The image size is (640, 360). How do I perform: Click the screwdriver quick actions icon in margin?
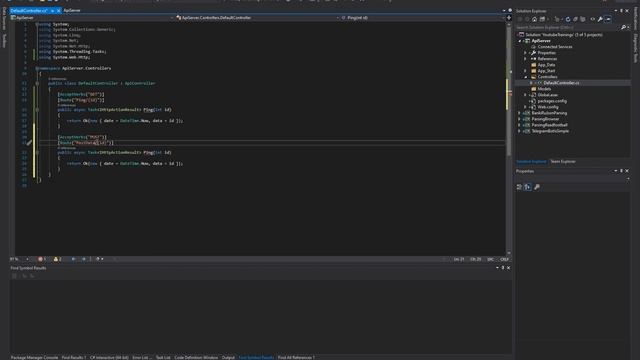point(29,143)
